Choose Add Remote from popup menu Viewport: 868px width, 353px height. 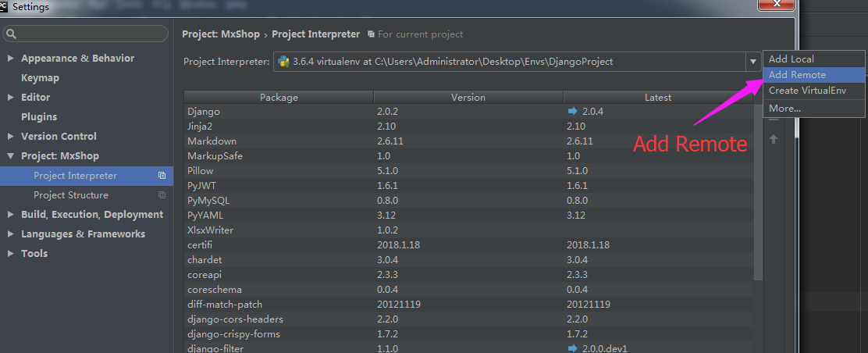click(813, 75)
